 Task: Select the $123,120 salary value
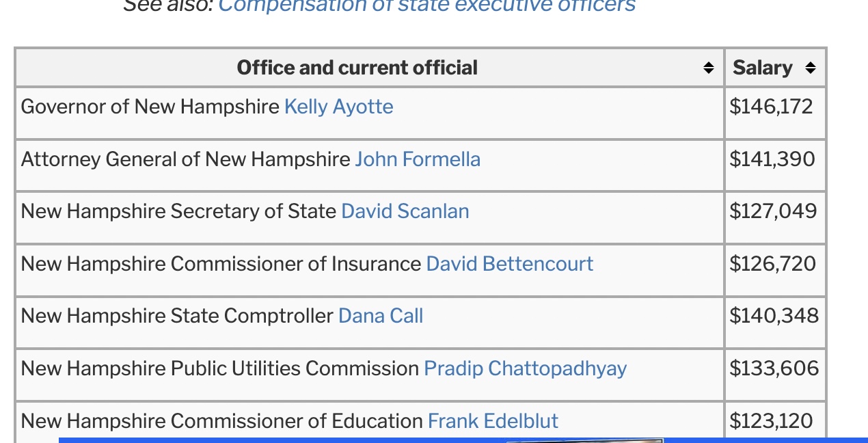click(x=771, y=421)
